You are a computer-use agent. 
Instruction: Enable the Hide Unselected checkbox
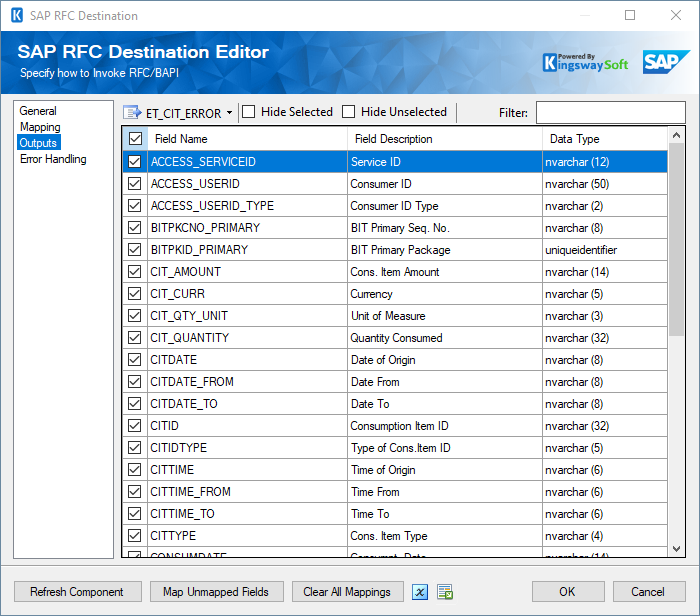tap(349, 112)
